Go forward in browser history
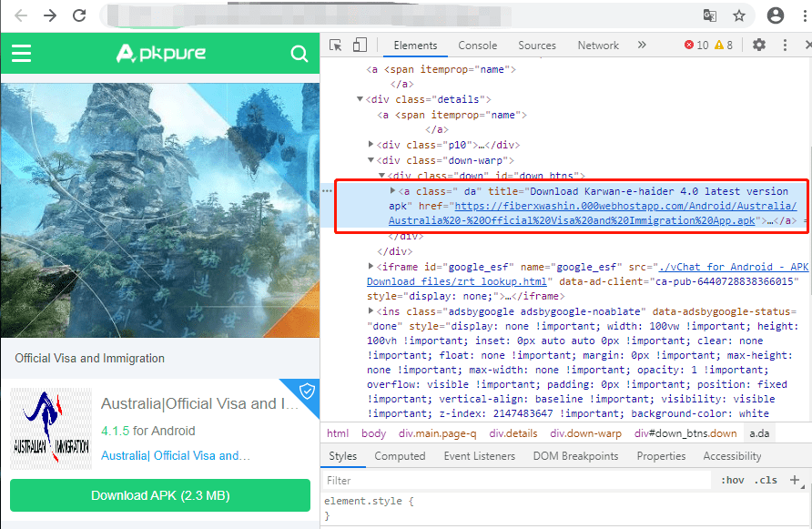This screenshot has height=529, width=812. [50, 15]
